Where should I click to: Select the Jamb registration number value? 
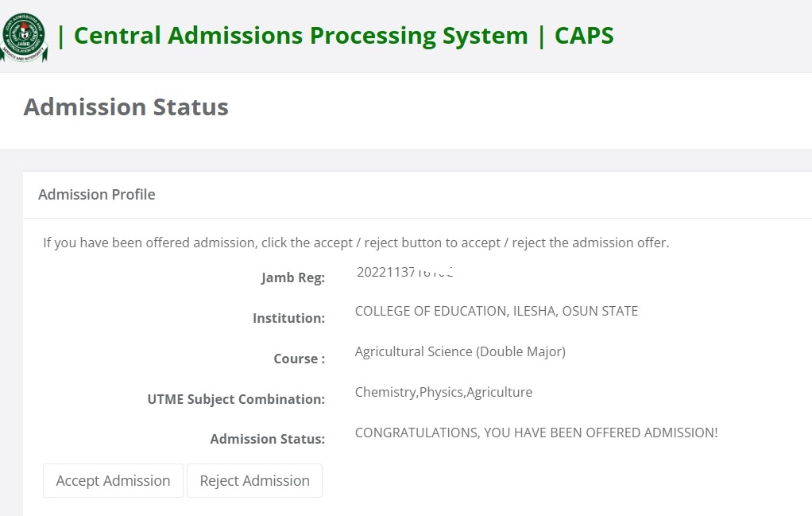404,272
